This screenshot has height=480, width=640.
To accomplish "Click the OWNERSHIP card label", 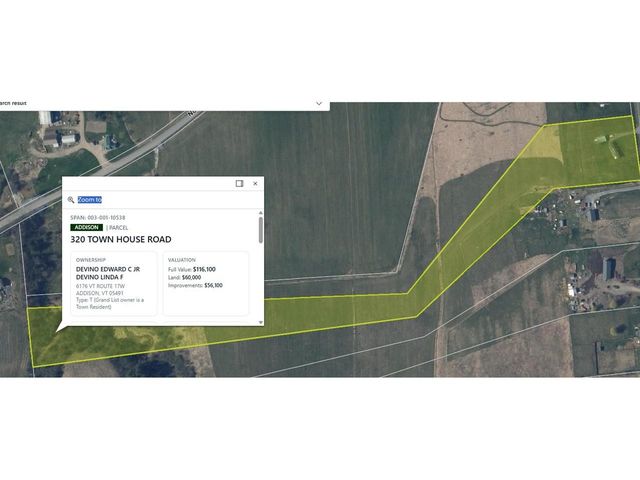I will point(91,260).
